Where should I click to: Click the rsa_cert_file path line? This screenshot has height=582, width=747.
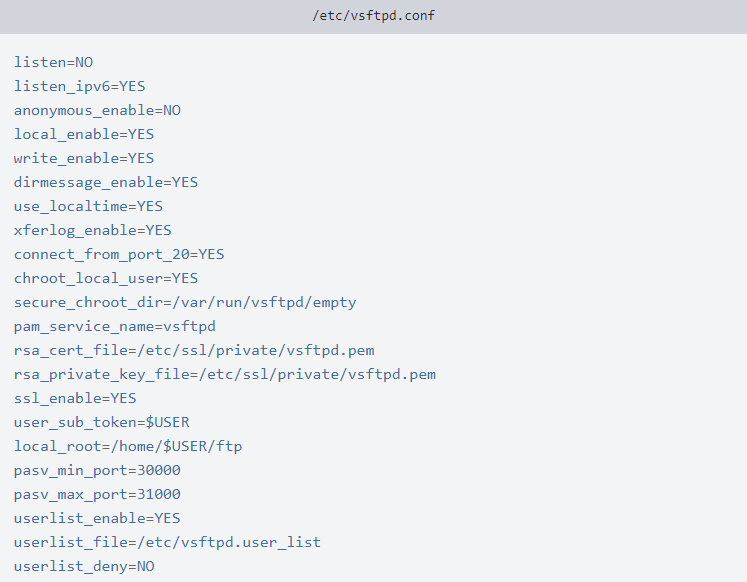pos(194,351)
